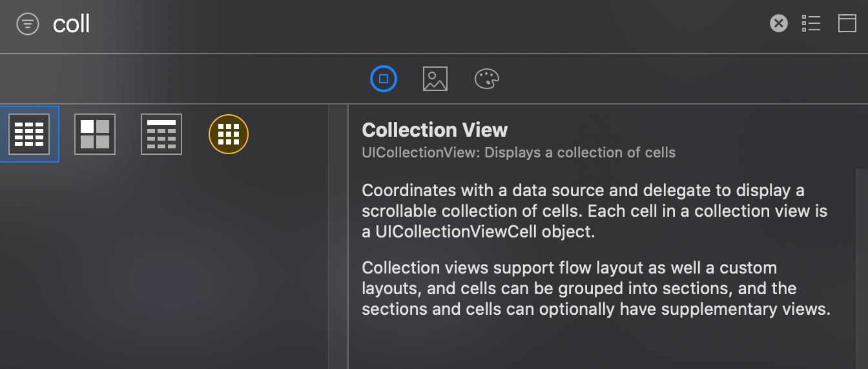The height and width of the screenshot is (369, 868).
Task: Click the "Collection View" detail title
Action: (435, 130)
